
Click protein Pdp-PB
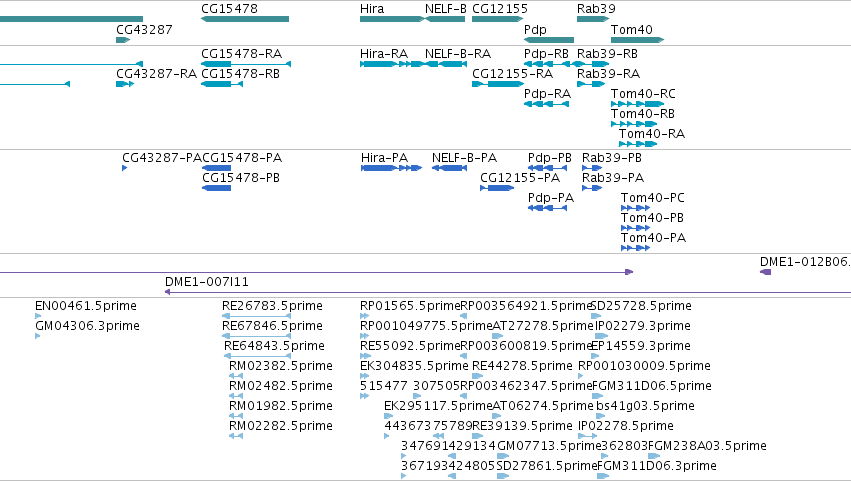[x=548, y=168]
